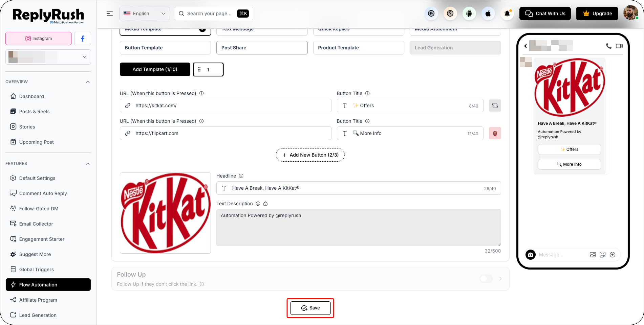
Task: Select template number 1 chip
Action: click(x=208, y=69)
